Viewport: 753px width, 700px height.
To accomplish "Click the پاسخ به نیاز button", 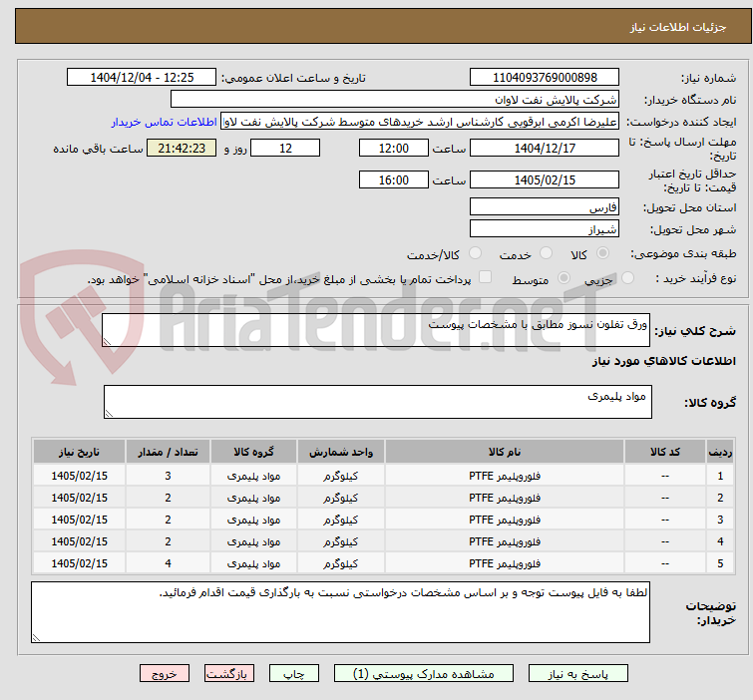I will pos(577,674).
